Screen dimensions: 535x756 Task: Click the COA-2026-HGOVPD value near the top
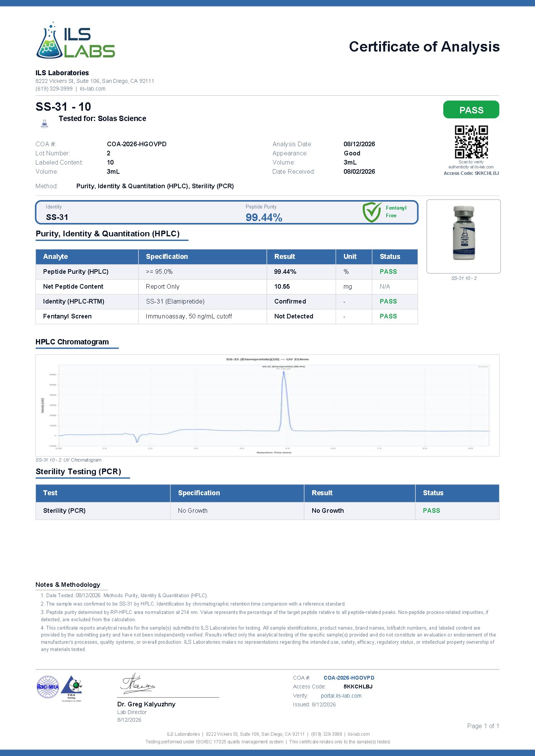pos(137,144)
